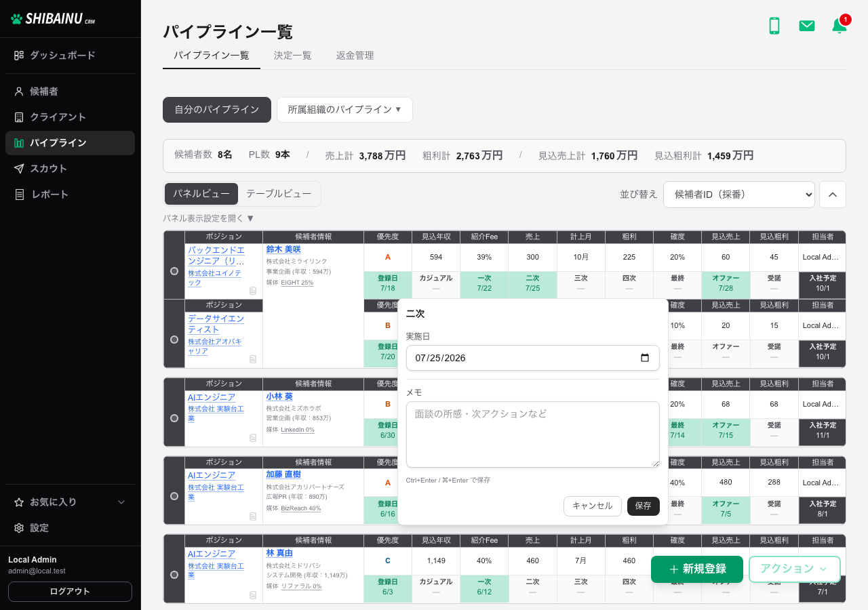Screen dimensions: 868x610
Task: Select radio button for 林 真由 row
Action: pos(174,575)
